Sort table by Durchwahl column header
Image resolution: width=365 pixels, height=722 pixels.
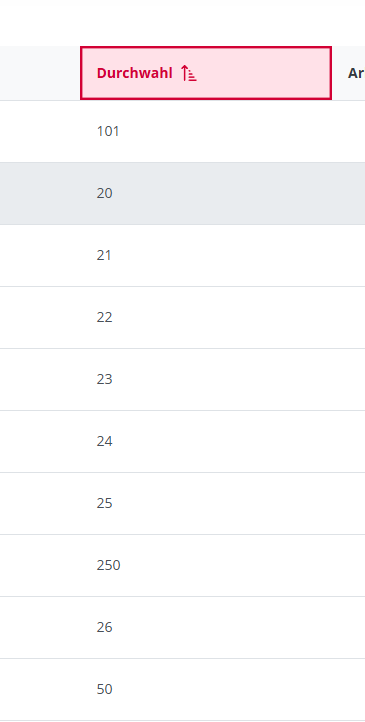[x=206, y=73]
